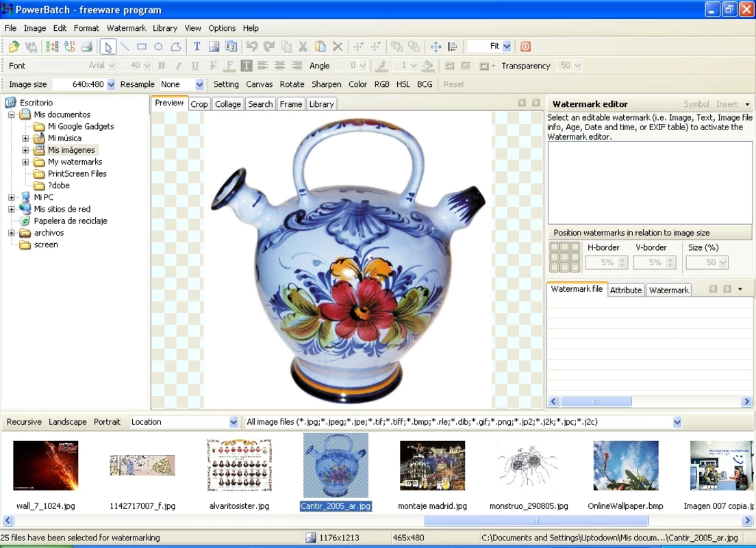Switch to the Crop tab

tap(199, 104)
